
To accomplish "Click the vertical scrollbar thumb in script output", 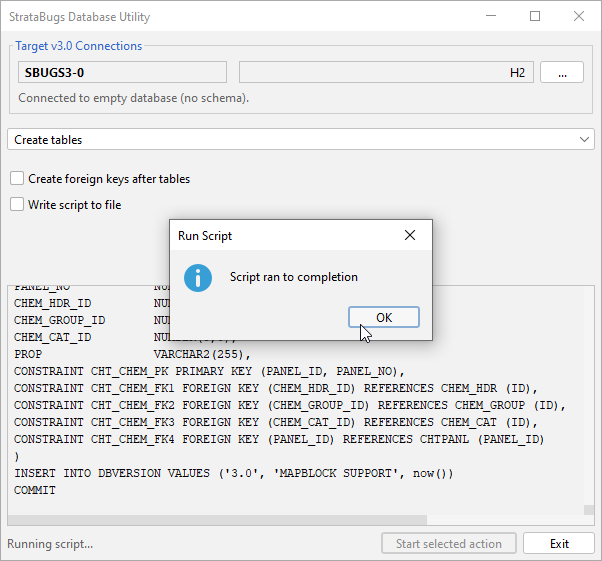I will pyautogui.click(x=589, y=510).
